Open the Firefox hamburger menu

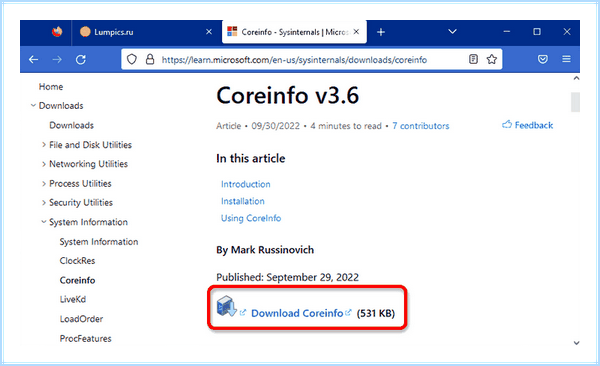pyautogui.click(x=566, y=59)
